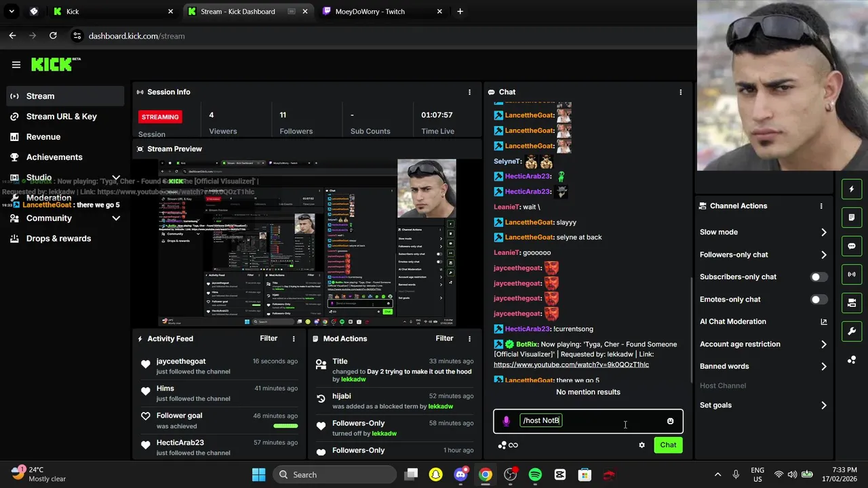Viewport: 868px width, 488px height.
Task: Click the browser address bar URL
Action: point(136,36)
